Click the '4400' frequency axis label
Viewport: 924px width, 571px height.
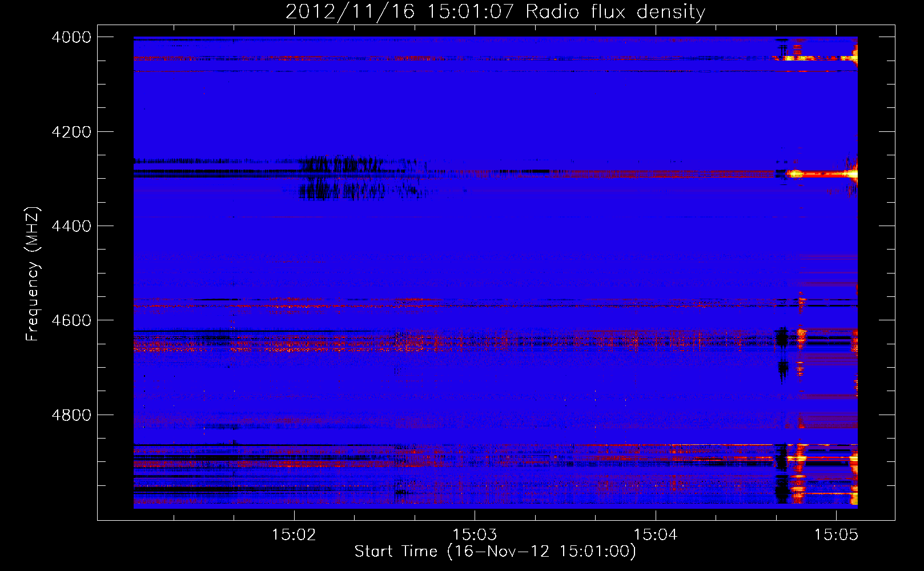pos(71,226)
